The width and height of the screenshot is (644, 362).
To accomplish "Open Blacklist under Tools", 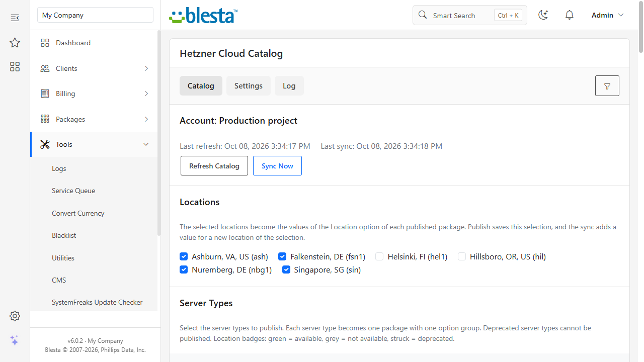I will (64, 235).
